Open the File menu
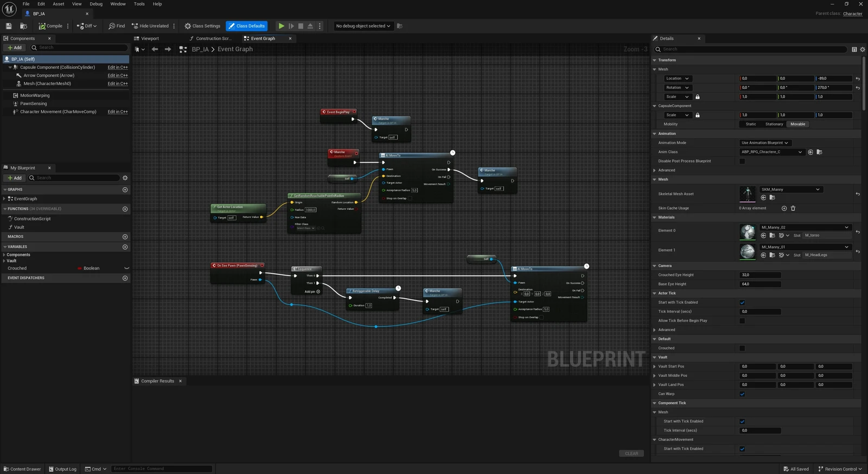This screenshot has width=868, height=474. pyautogui.click(x=26, y=4)
